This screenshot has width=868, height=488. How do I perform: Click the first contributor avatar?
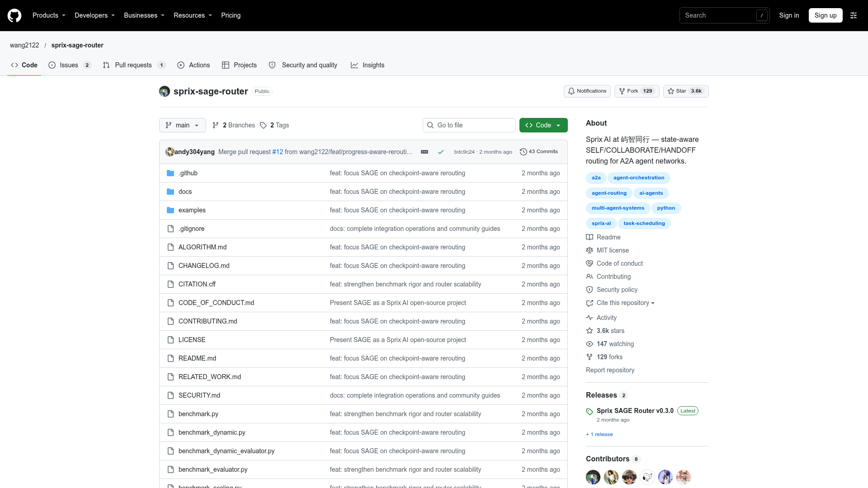point(593,477)
